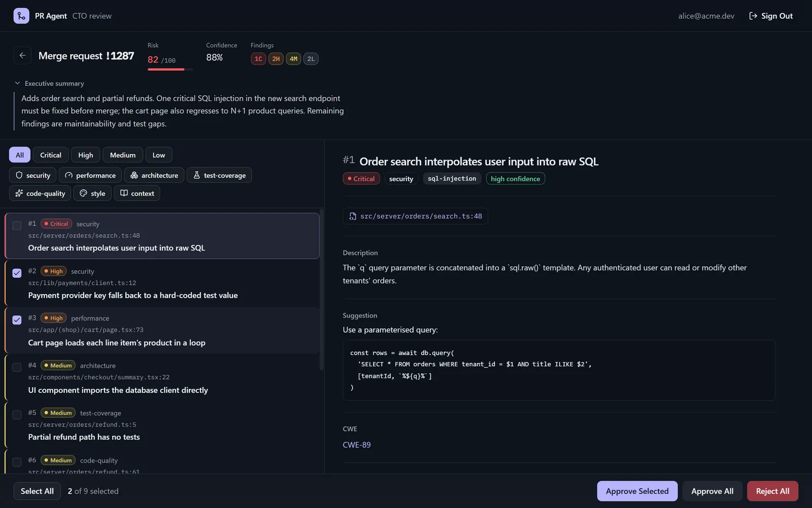This screenshot has width=812, height=508.
Task: Click the sign out arrow icon
Action: coord(753,16)
